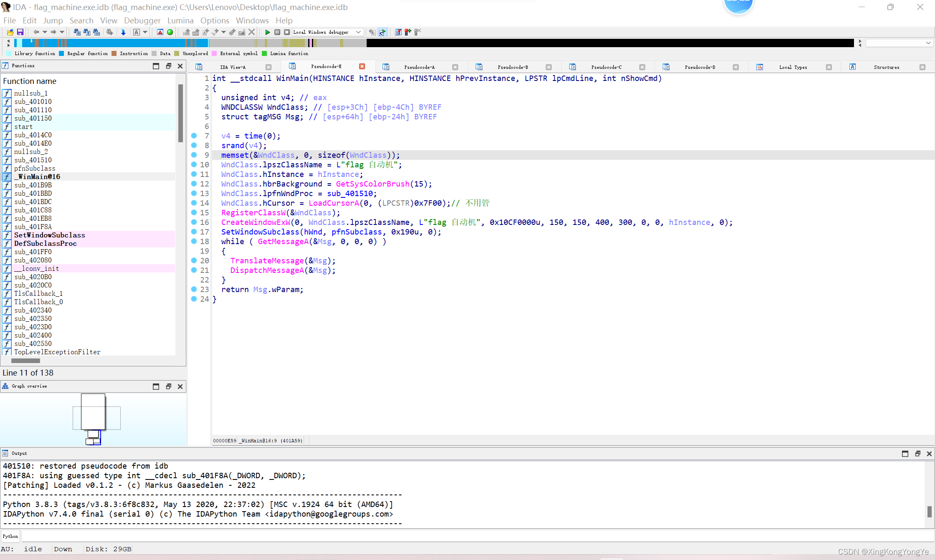The width and height of the screenshot is (935, 560).
Task: Switch to the Pseudocode-A tab
Action: [x=419, y=67]
